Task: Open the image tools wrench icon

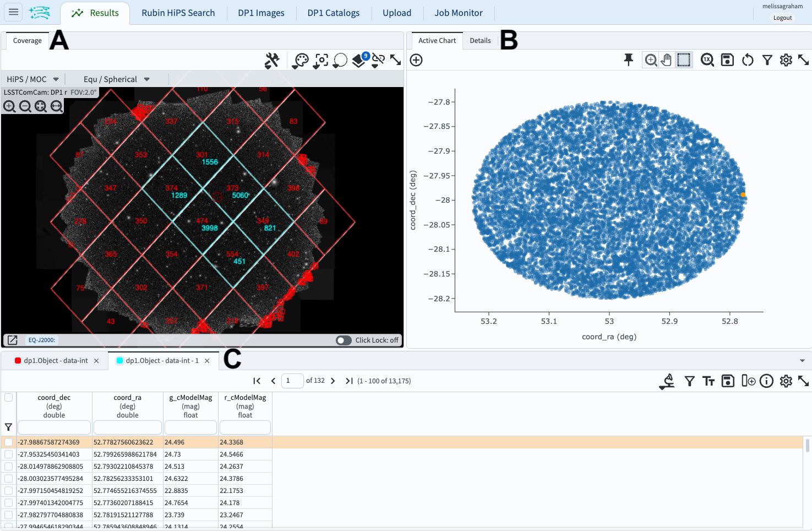Action: (x=272, y=61)
